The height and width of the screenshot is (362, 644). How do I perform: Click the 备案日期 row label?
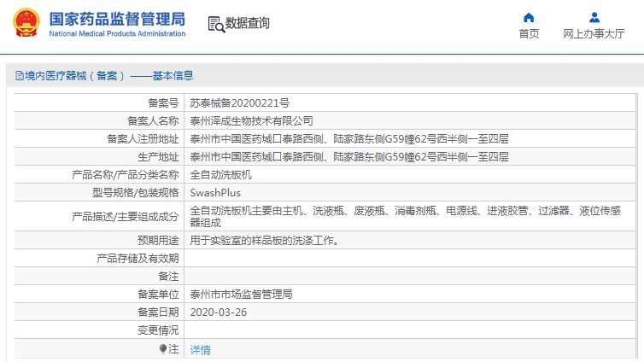[158, 312]
